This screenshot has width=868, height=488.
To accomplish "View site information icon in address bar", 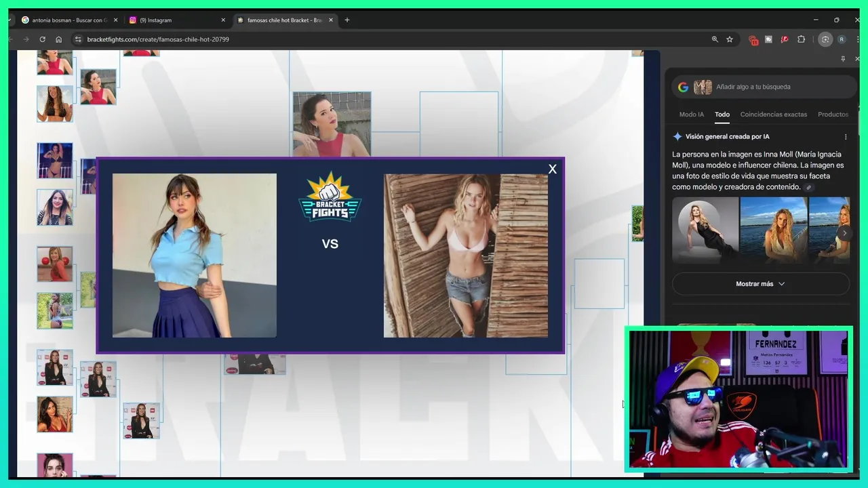I will click(78, 39).
